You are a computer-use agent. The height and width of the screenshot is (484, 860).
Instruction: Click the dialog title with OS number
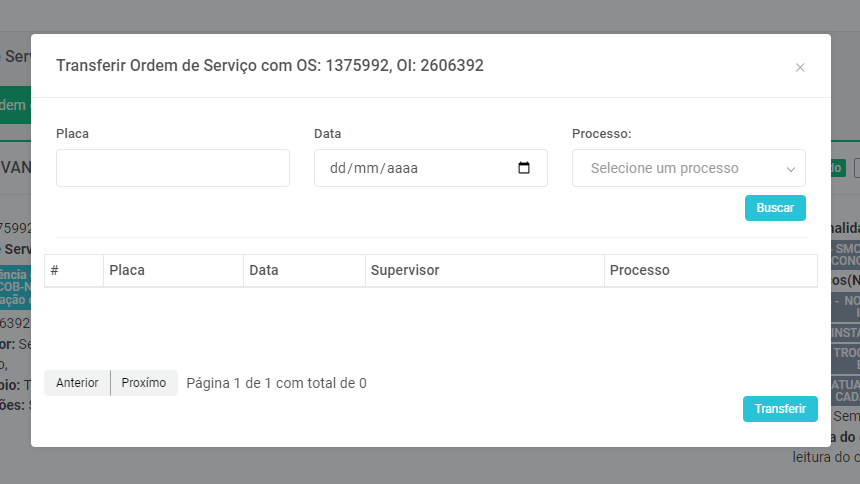[270, 65]
